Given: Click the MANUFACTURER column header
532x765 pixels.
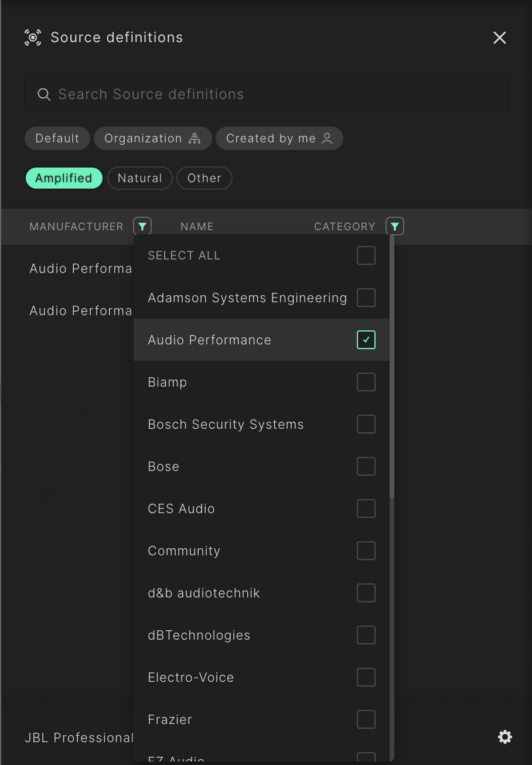Looking at the screenshot, I should 76,227.
